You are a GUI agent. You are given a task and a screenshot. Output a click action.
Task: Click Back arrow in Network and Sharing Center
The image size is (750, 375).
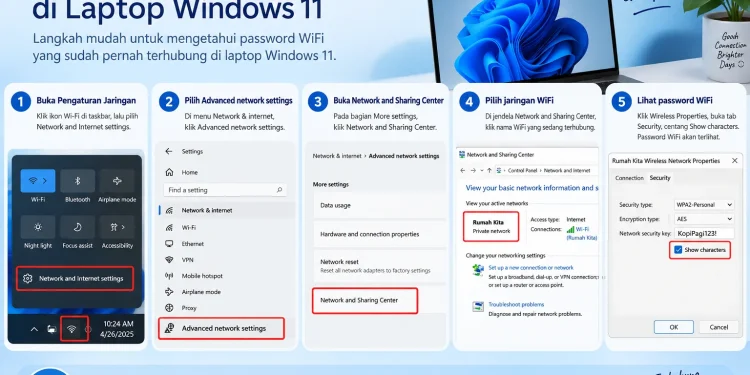click(463, 170)
